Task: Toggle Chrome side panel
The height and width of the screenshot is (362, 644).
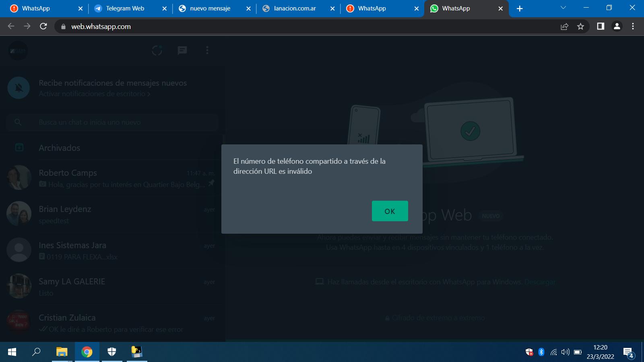Action: [x=601, y=26]
